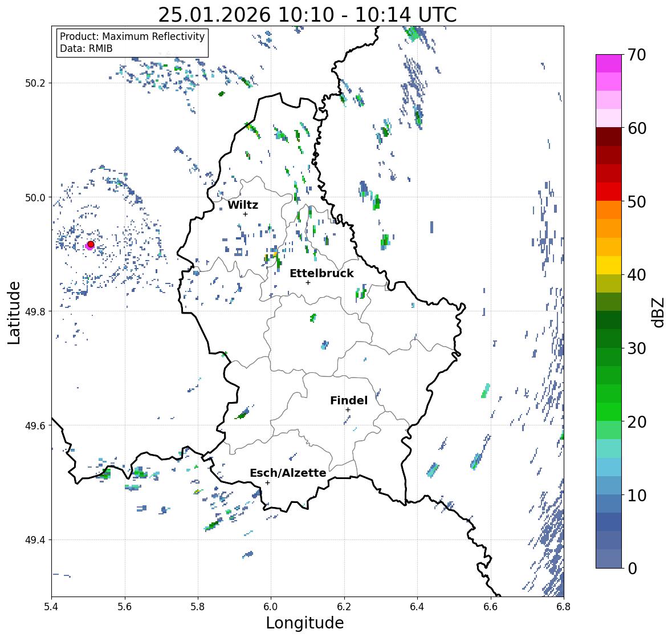The height and width of the screenshot is (637, 672).
Task: Click the dBZ colorbar unit label
Action: [659, 313]
